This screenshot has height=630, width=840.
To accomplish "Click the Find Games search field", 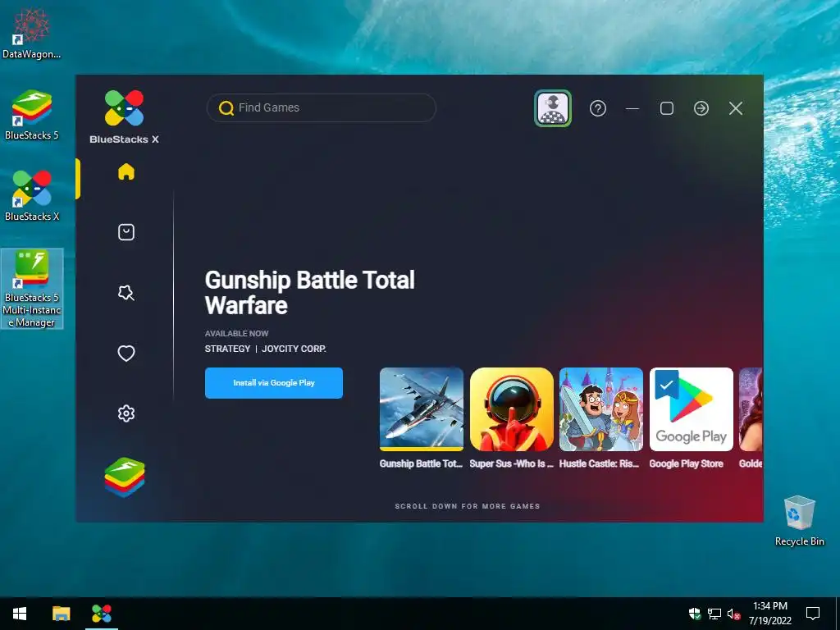I will (x=322, y=107).
